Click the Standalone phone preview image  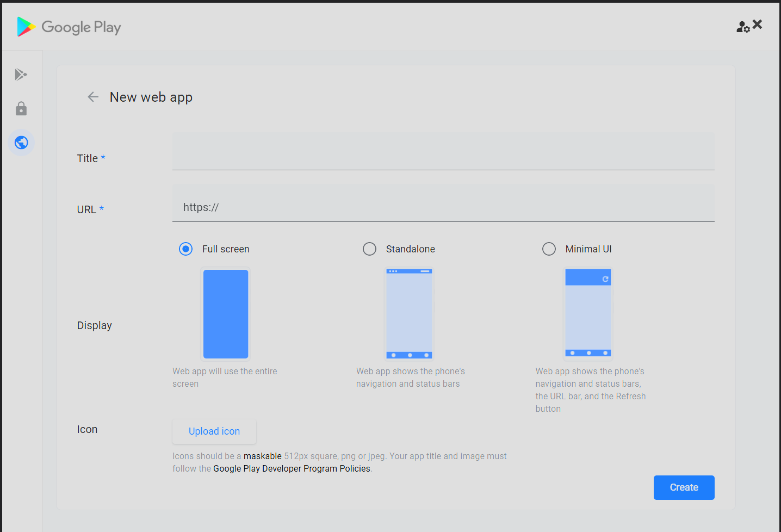pyautogui.click(x=410, y=314)
